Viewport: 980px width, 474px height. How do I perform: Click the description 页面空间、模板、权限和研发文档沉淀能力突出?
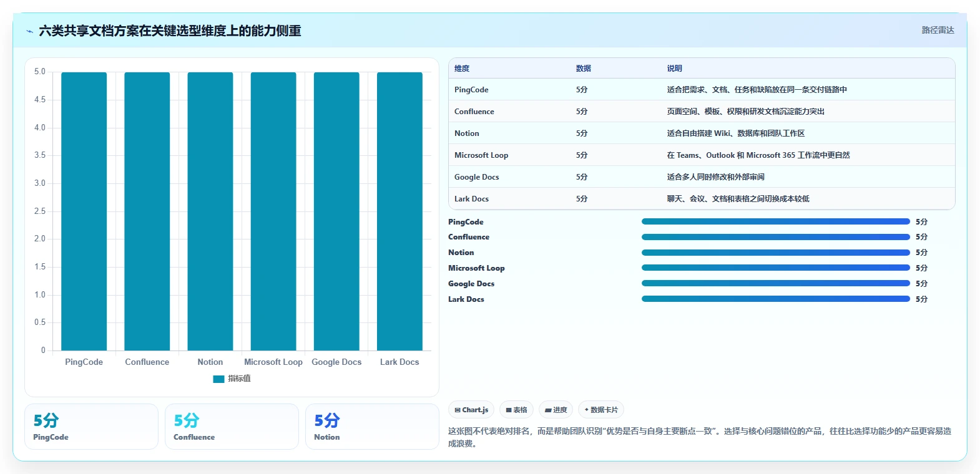point(745,112)
